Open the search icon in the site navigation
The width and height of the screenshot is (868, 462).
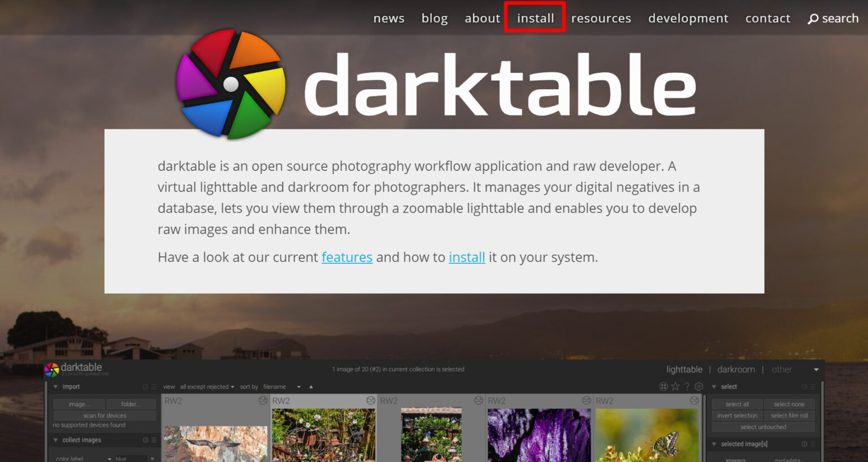click(x=832, y=18)
